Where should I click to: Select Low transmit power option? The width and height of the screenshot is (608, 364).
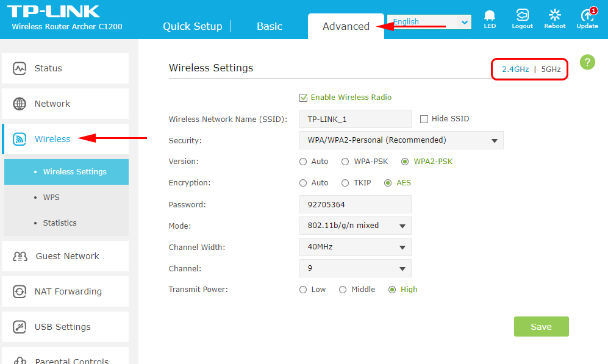303,290
